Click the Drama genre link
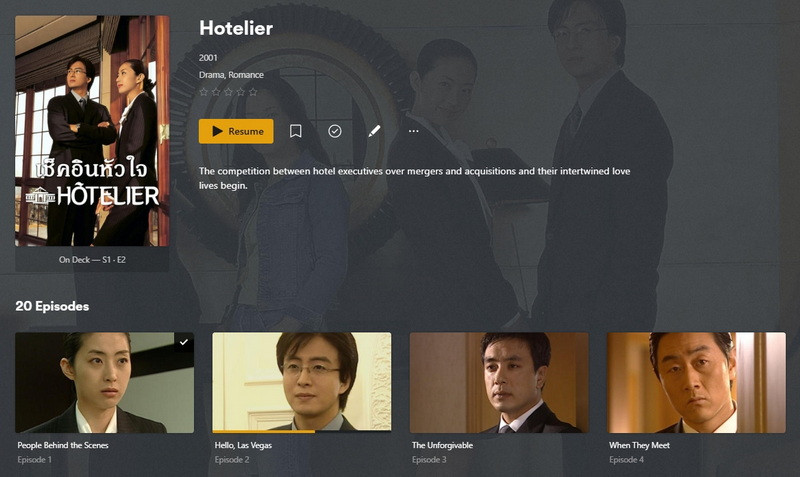Screen dimensions: 800x477 pyautogui.click(x=211, y=74)
